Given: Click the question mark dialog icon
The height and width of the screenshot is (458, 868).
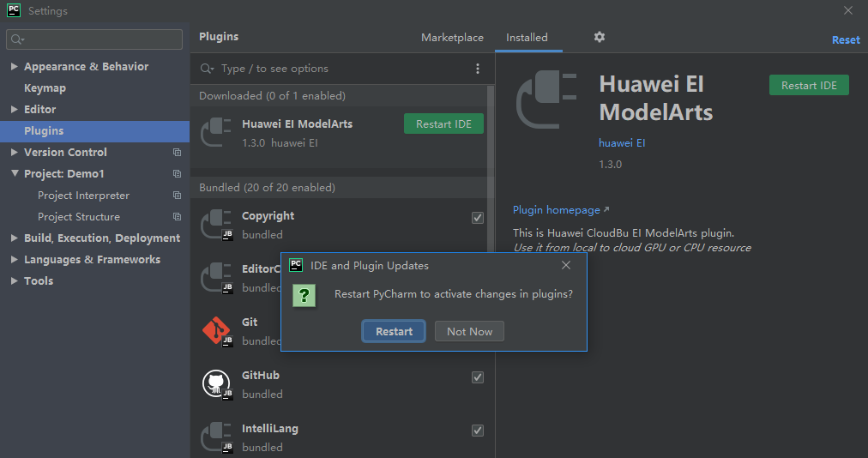Looking at the screenshot, I should [304, 295].
